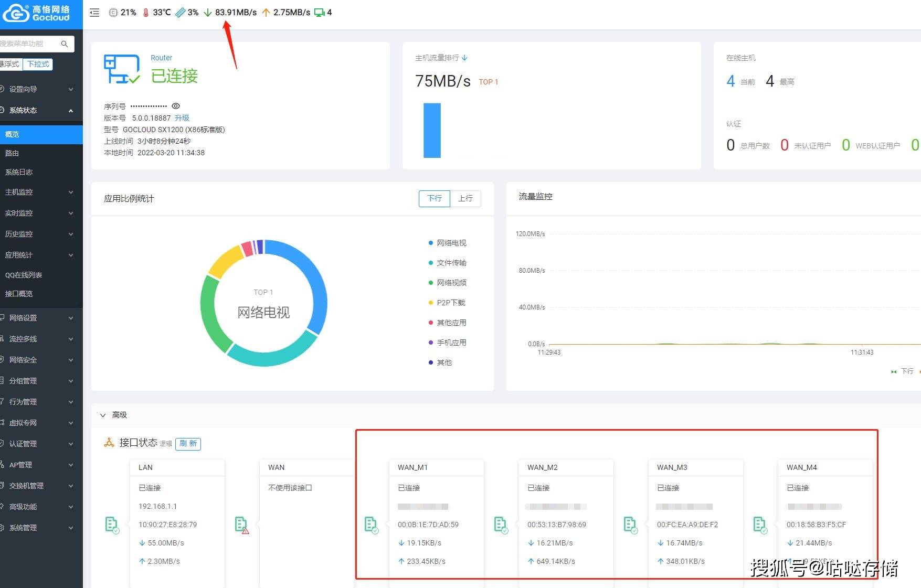Click the memory usage 3% icon

(x=181, y=13)
